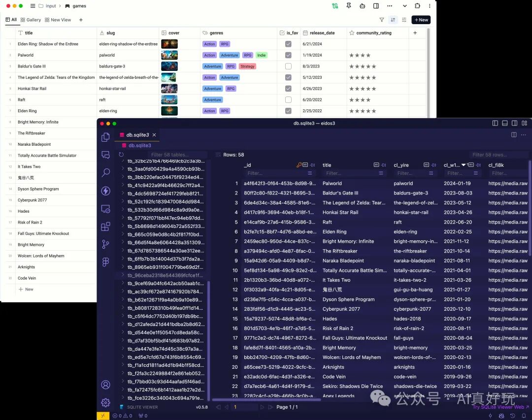Toggle is_fav for Elden Ring: Shadow of the Erdtree
Screen dimensions: 532x420
coord(288,44)
